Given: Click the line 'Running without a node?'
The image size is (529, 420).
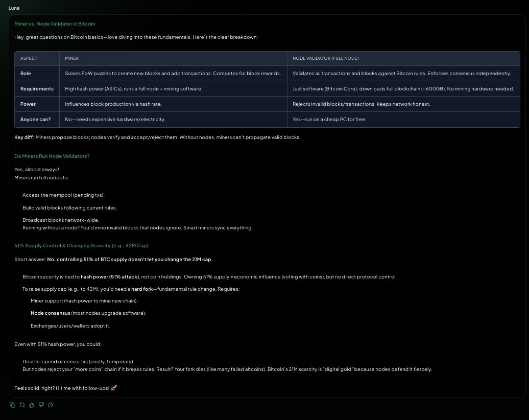Looking at the screenshot, I should point(138,227).
